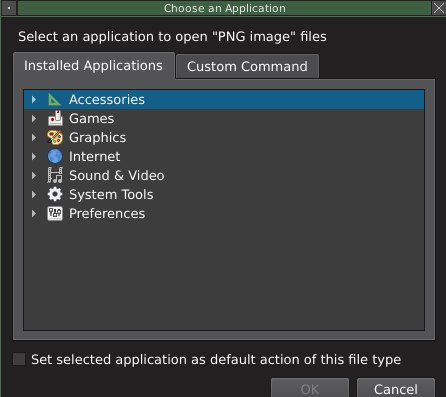Expand the Internet category arrow
This screenshot has height=397, width=446.
34,156
